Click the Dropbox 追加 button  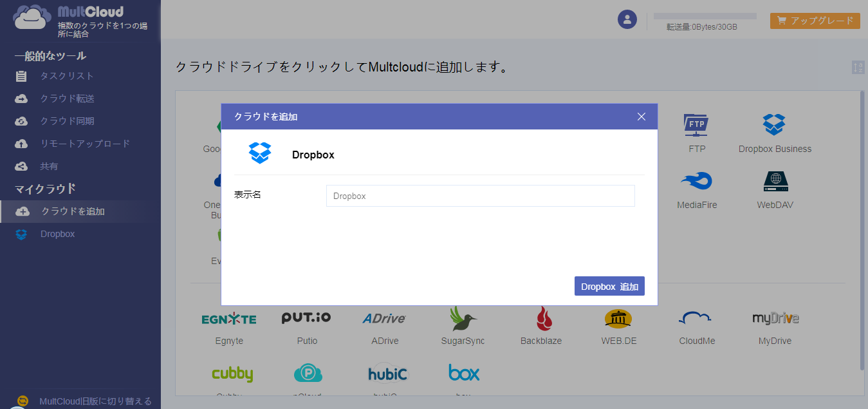pyautogui.click(x=609, y=287)
